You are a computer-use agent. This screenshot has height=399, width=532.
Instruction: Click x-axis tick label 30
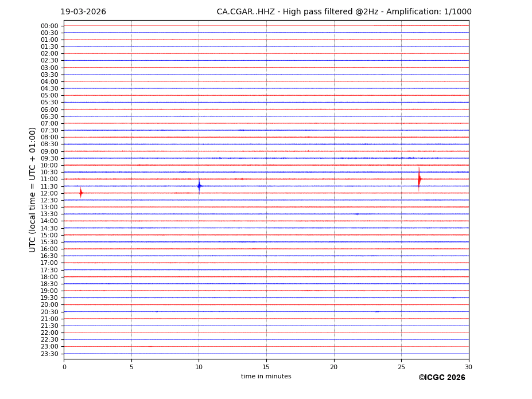click(468, 367)
